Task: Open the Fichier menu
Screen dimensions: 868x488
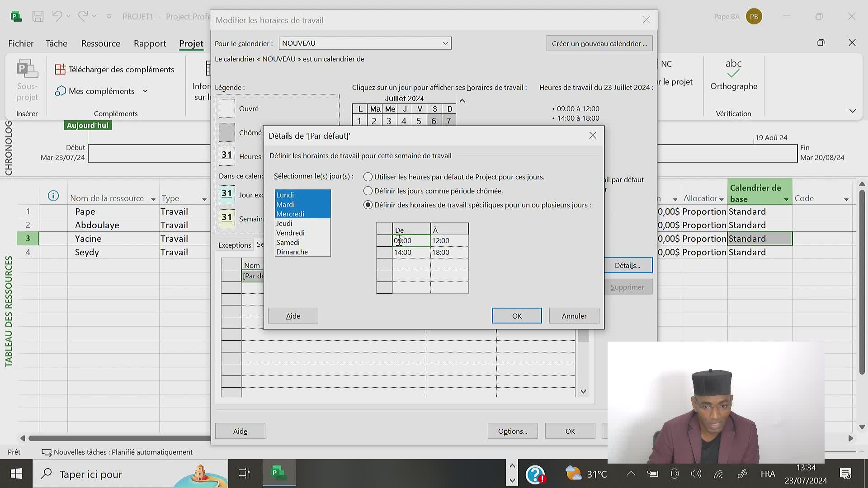Action: 21,43
